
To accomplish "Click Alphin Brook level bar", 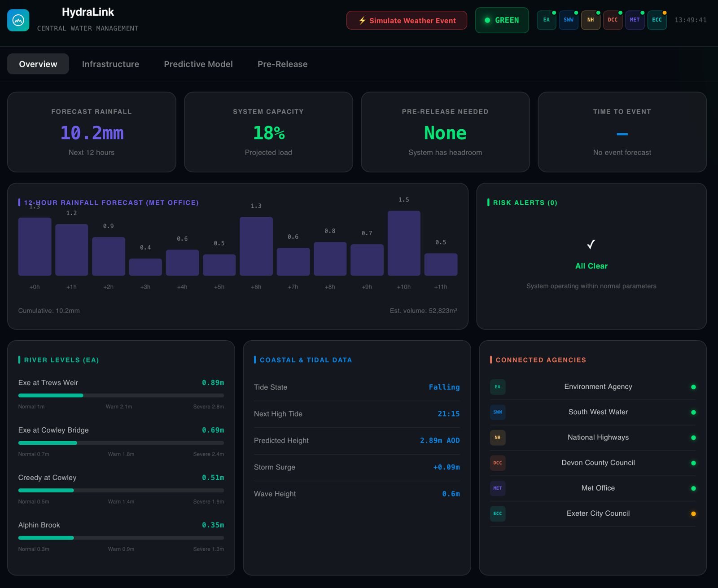I will [x=121, y=538].
